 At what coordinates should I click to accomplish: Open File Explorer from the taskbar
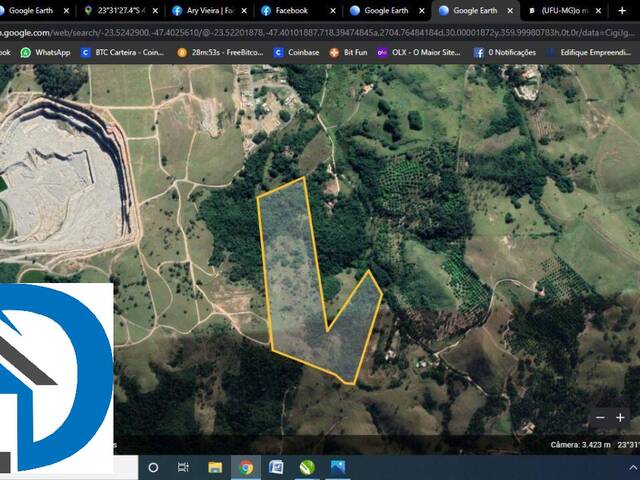pyautogui.click(x=215, y=467)
